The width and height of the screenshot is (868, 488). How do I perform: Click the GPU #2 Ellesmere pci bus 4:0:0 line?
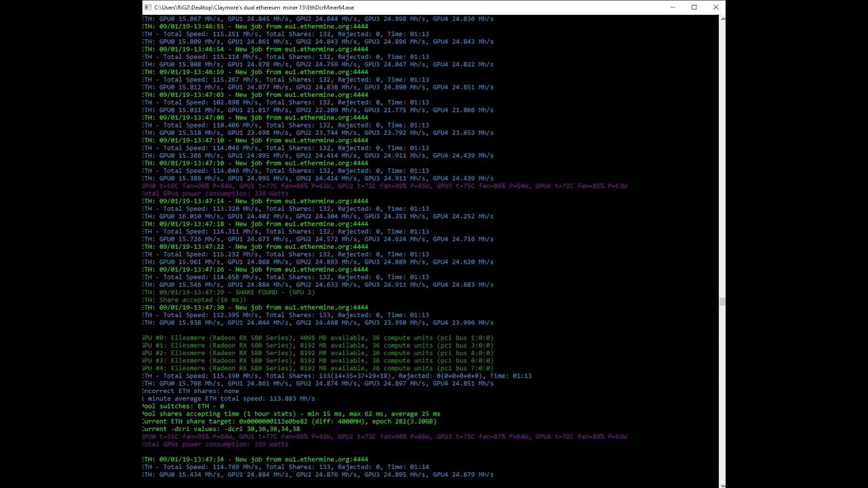pyautogui.click(x=318, y=353)
